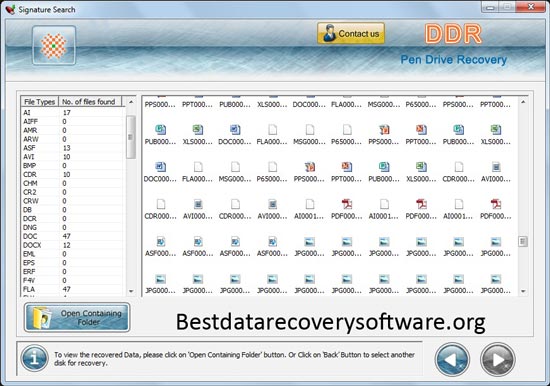
Task: Select the AVI row in file types list
Action: click(x=72, y=157)
